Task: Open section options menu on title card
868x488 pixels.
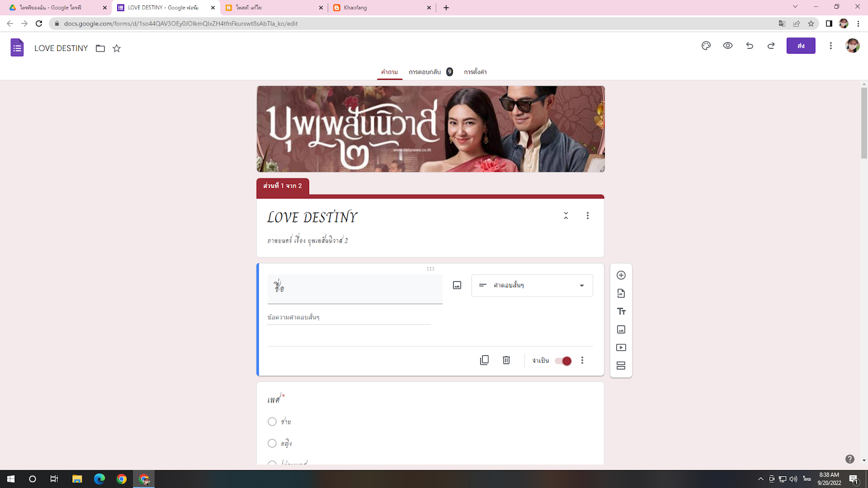Action: (588, 216)
